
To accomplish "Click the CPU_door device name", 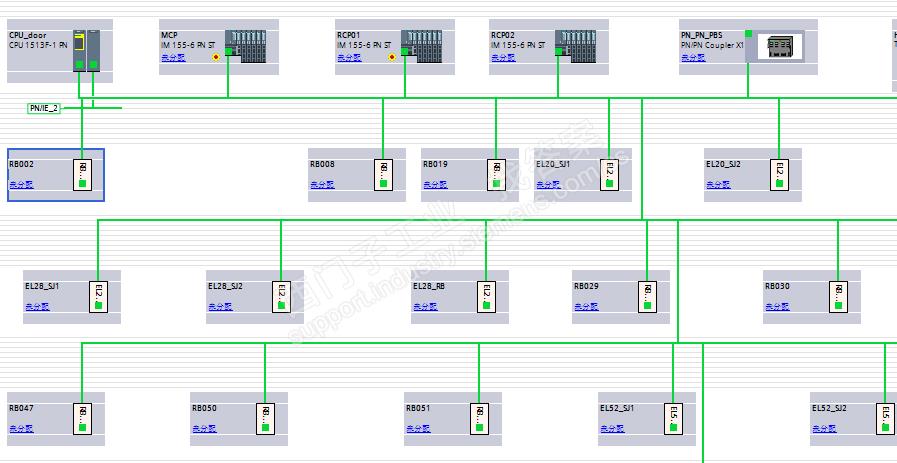I will 27,35.
